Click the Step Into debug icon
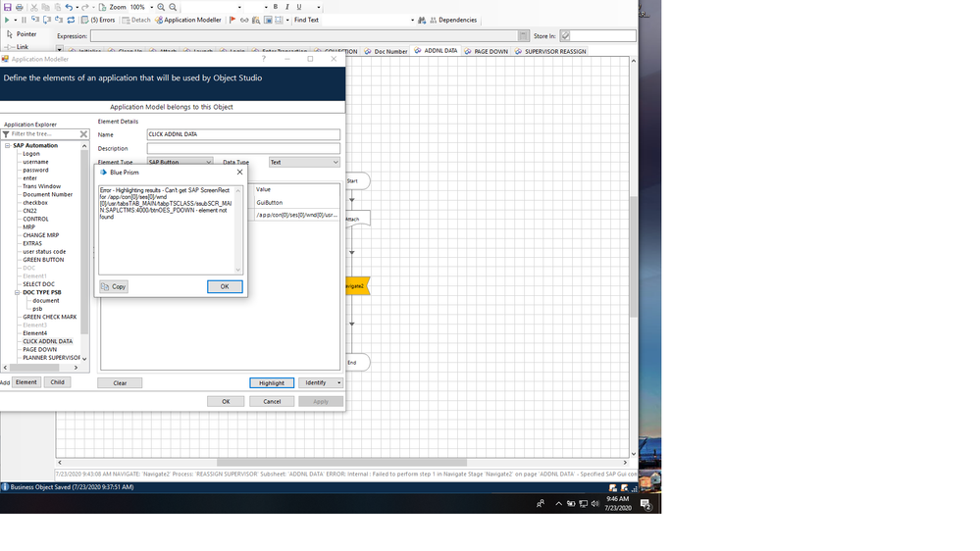Screen dimensions: 980x551 [35, 20]
